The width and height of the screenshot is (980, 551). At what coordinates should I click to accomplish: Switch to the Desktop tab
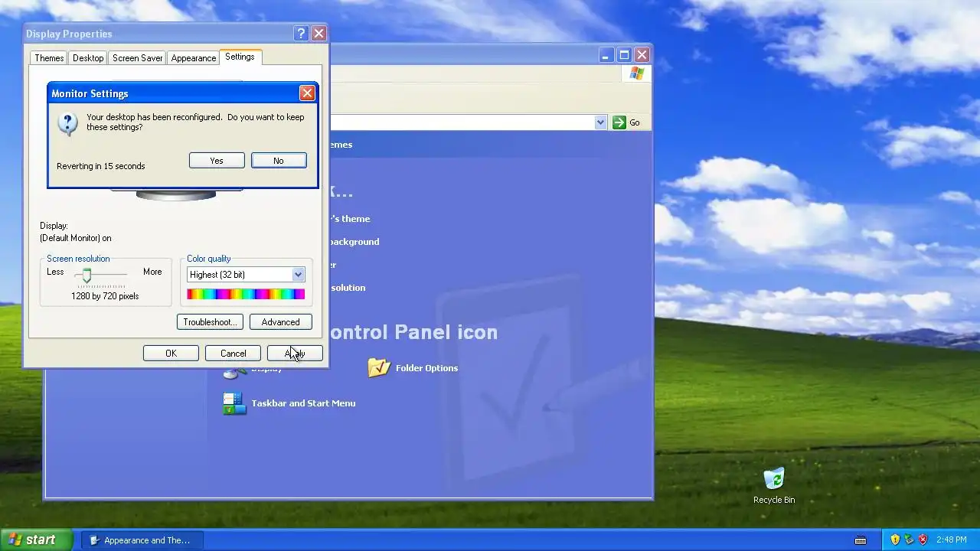click(x=88, y=58)
